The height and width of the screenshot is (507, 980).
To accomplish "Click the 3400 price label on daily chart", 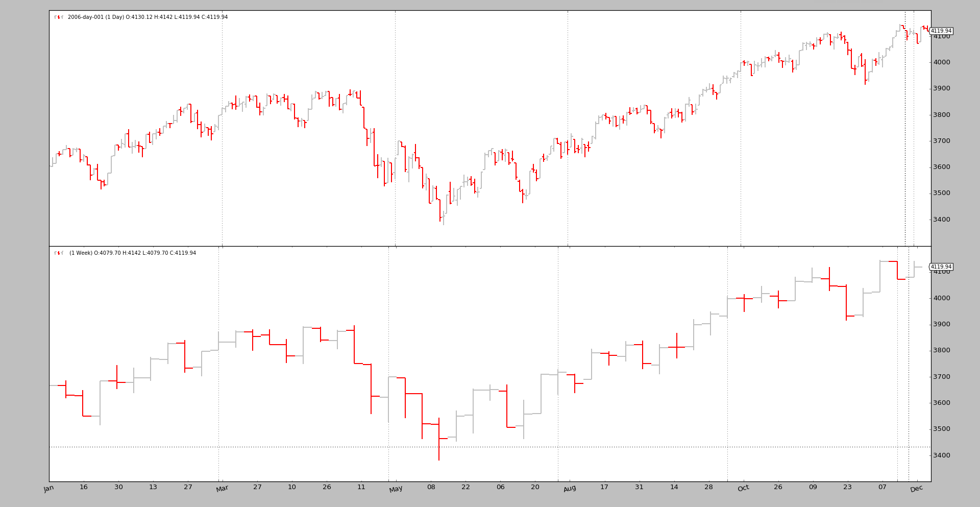I will tap(941, 220).
